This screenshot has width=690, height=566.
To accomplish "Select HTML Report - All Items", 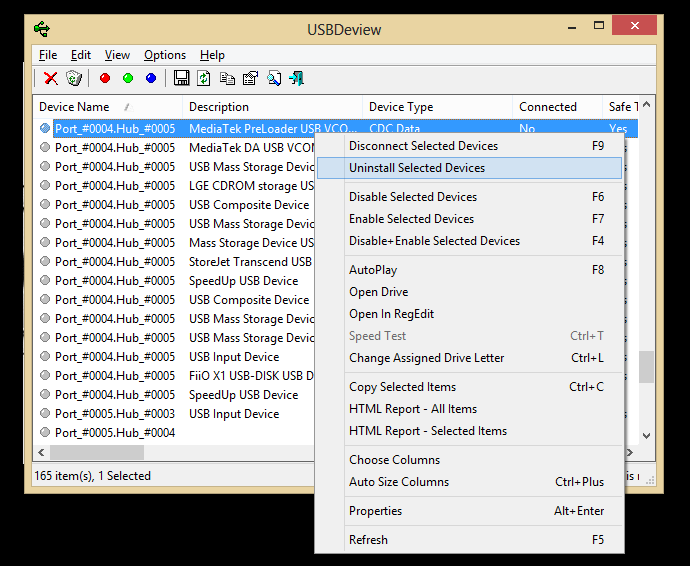I will 469,409.
